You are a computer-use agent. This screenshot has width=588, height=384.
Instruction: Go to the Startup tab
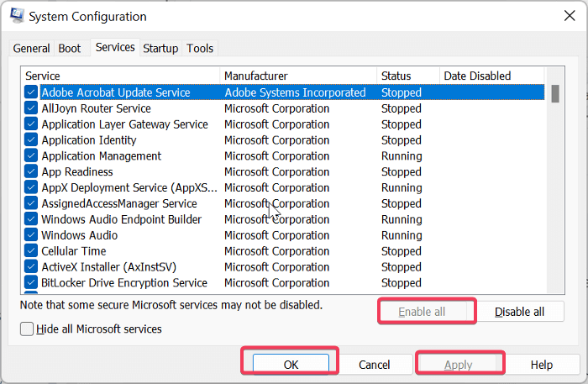pos(160,49)
